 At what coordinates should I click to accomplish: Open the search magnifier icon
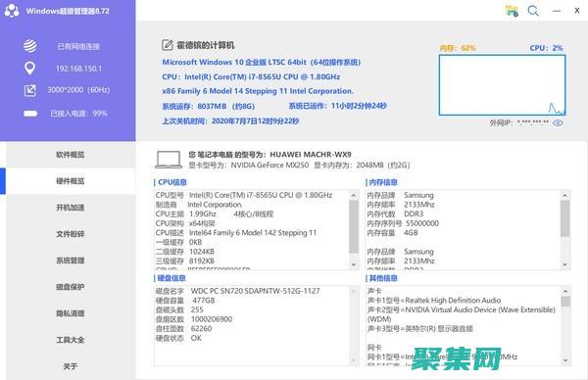[533, 11]
